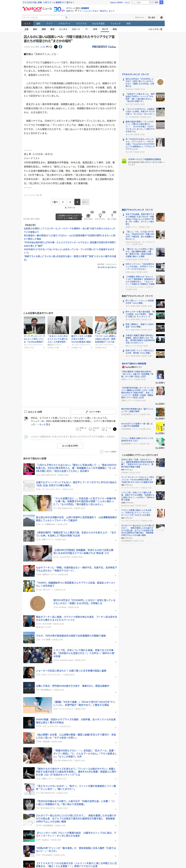Image resolution: width=186 pixels, height=868 pixels.
Task: Toggle the コメント非表示 checkbox
Action: tap(102, 452)
